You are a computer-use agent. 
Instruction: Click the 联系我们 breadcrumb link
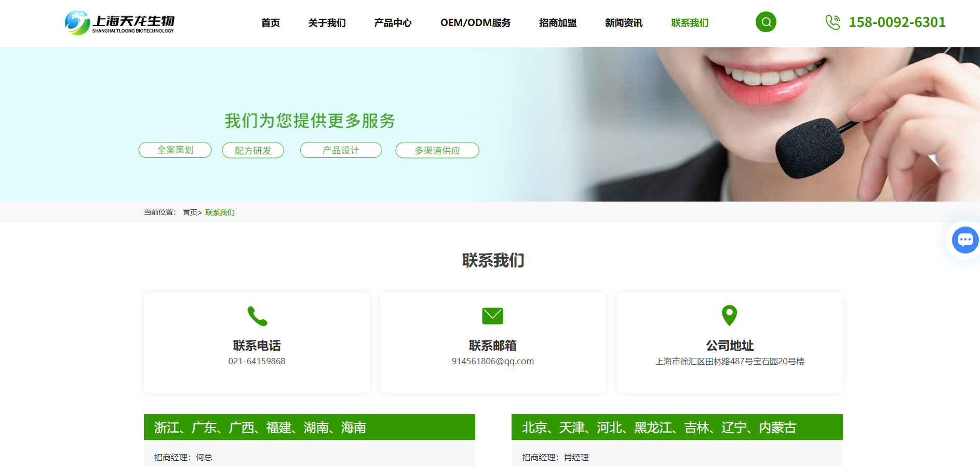(x=220, y=212)
